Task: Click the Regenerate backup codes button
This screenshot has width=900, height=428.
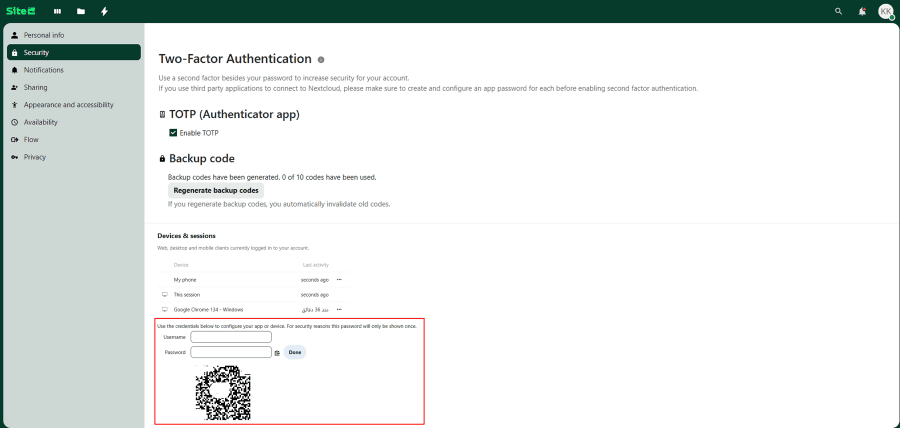Action: pyautogui.click(x=216, y=190)
